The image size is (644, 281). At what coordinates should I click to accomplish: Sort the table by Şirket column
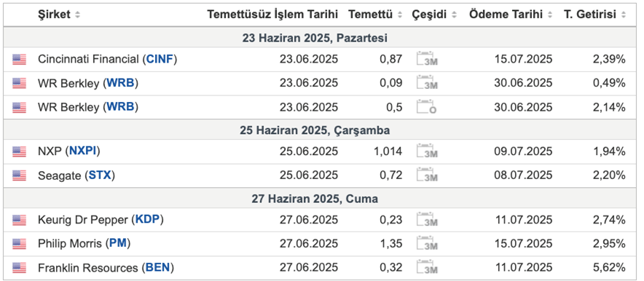(x=59, y=15)
